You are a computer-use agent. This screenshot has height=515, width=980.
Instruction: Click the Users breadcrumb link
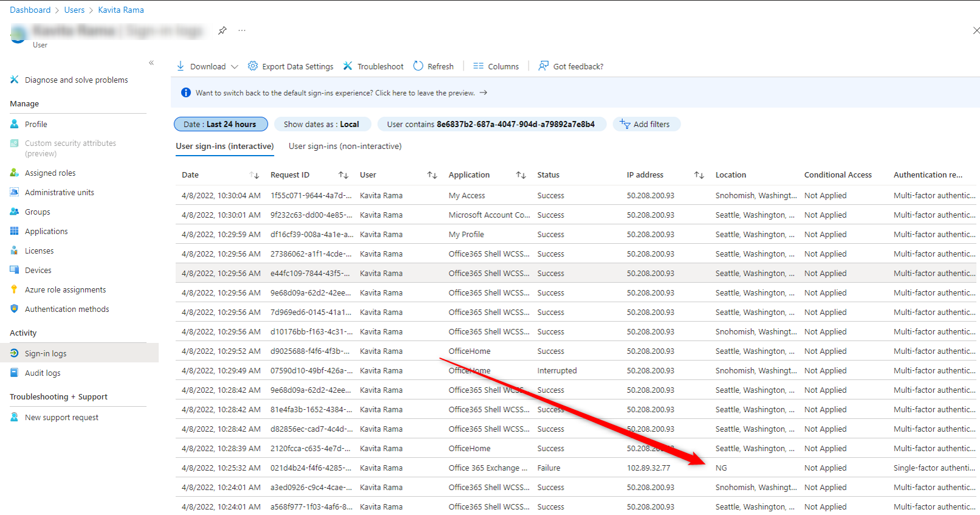[x=74, y=10]
